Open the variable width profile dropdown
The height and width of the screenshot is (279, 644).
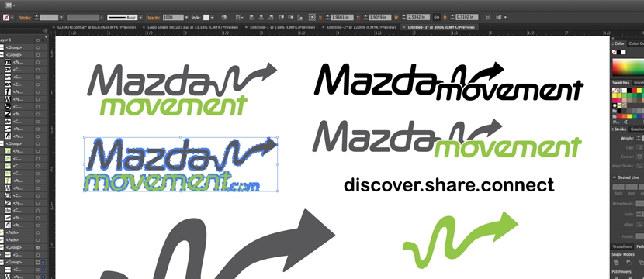click(x=101, y=18)
